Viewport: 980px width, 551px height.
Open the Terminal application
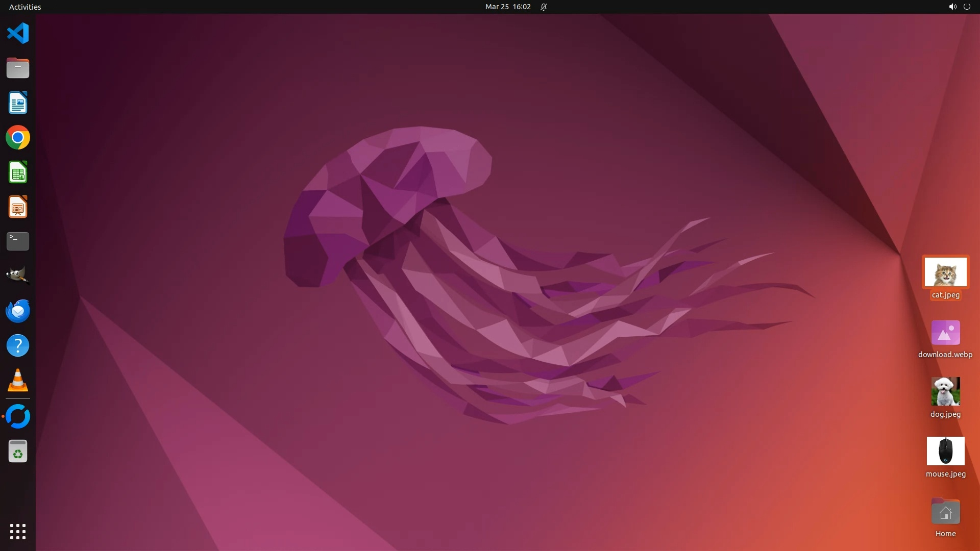pyautogui.click(x=18, y=241)
